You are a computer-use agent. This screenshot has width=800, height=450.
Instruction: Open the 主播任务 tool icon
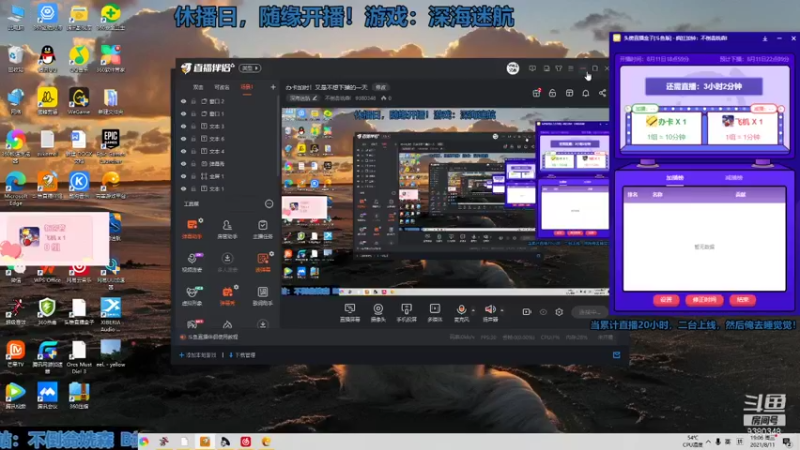coord(263,229)
